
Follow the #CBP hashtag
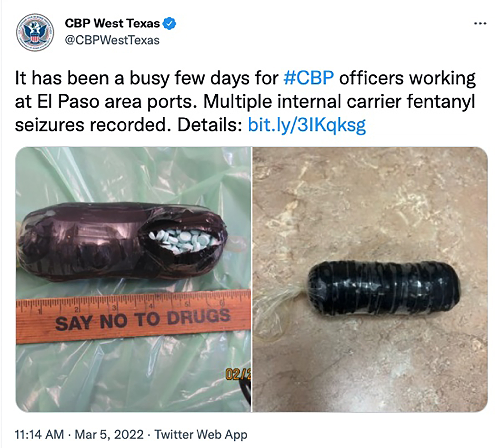[309, 78]
